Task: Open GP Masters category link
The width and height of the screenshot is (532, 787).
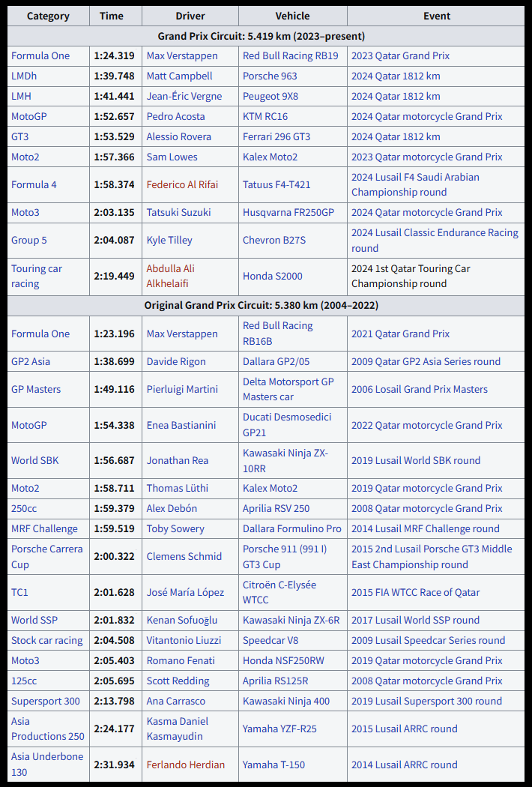Action: (36, 389)
